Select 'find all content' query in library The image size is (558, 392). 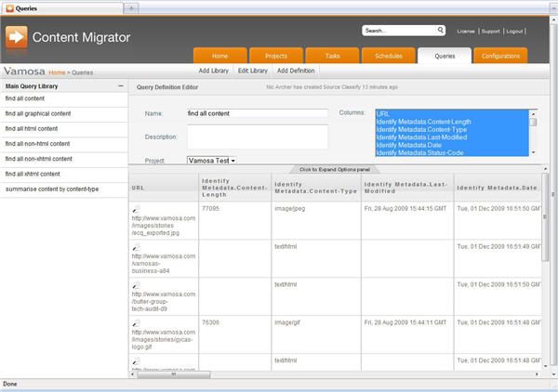63,98
